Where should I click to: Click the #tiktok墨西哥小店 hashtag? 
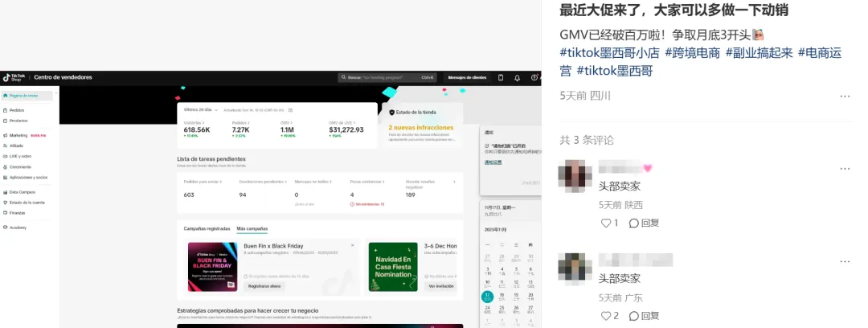point(609,53)
